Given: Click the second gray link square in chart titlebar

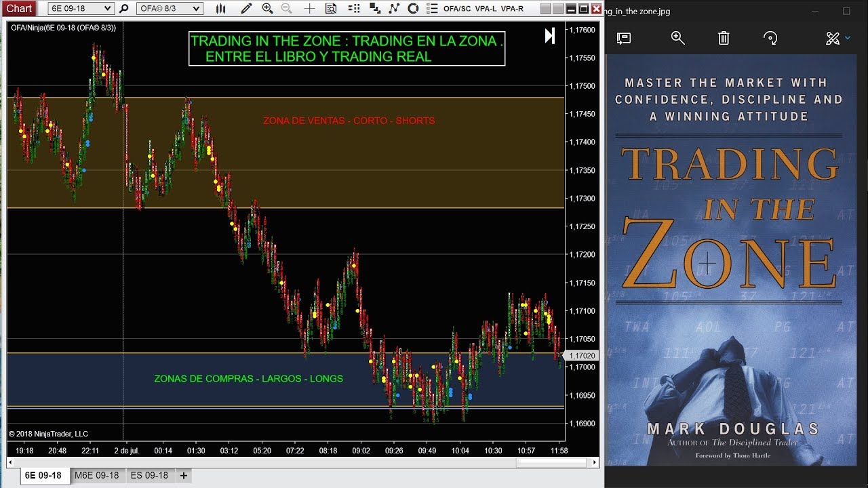Looking at the screenshot, I should [x=558, y=9].
